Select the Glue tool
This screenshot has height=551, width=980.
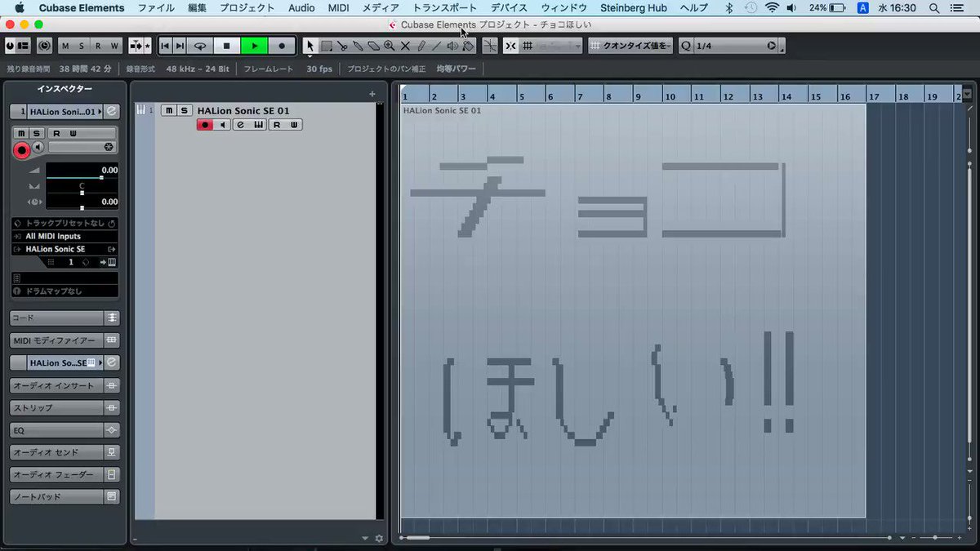(358, 47)
